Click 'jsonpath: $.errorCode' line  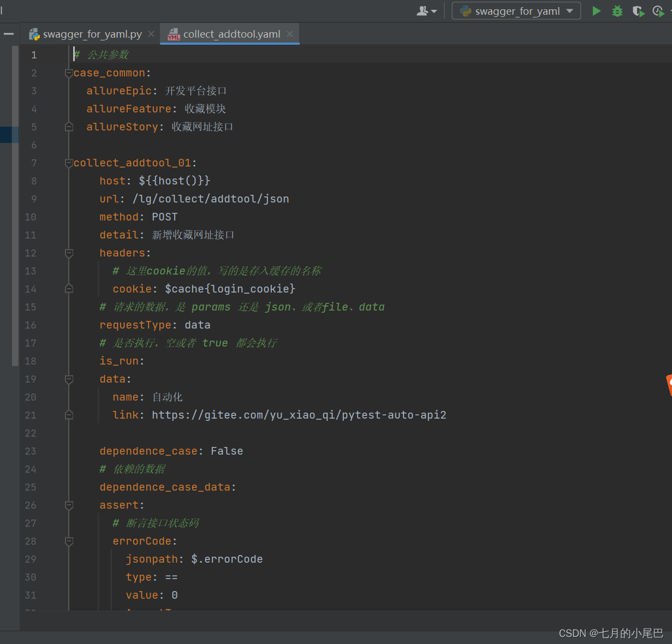194,559
